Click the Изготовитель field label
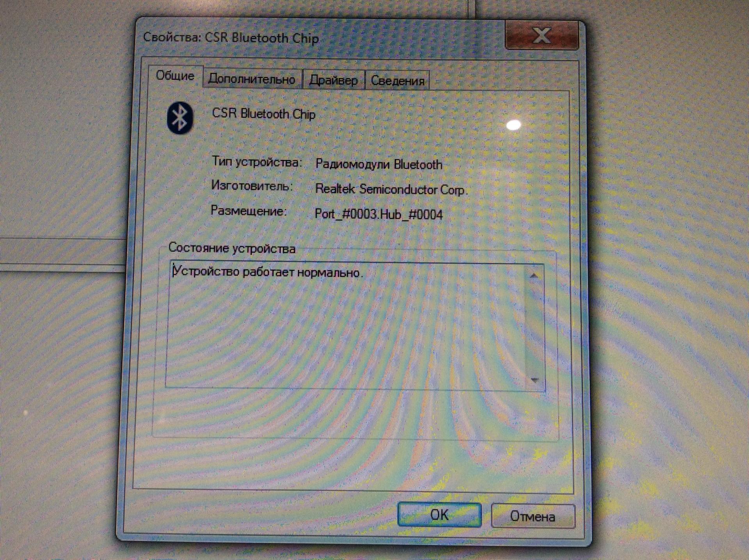749x560 pixels. tap(252, 185)
